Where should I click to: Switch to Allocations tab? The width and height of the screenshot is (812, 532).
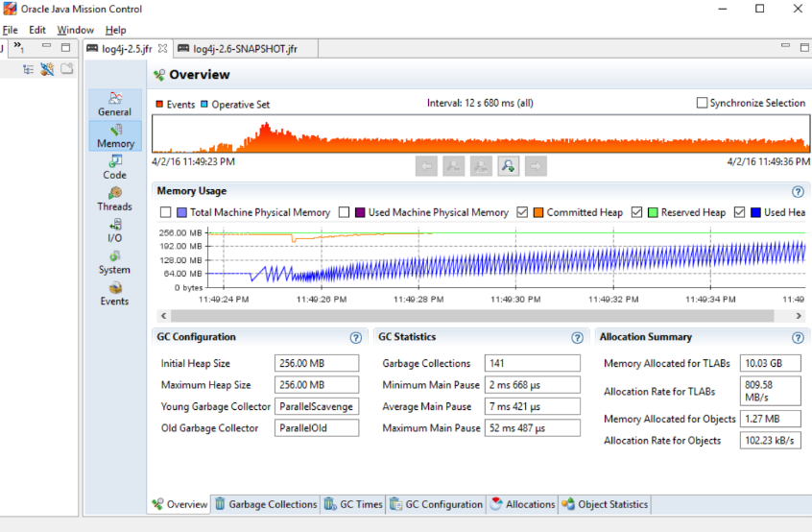[522, 504]
